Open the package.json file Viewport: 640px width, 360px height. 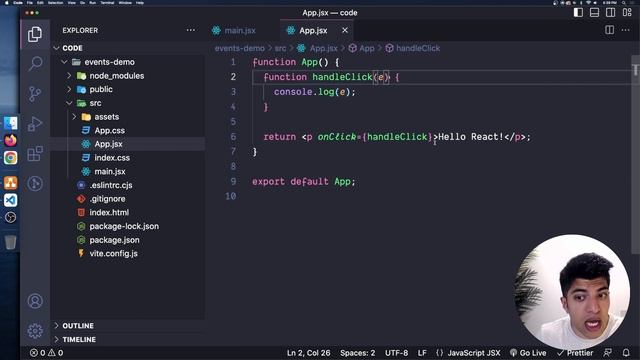tap(114, 240)
